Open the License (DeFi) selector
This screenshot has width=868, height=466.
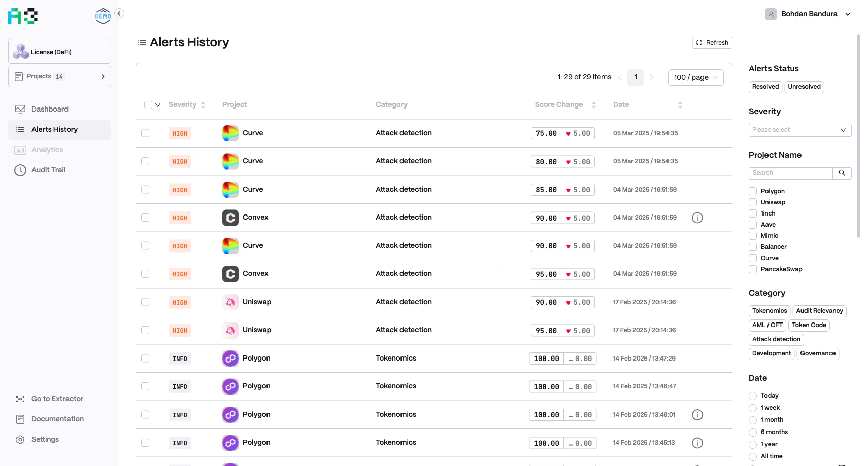[59, 51]
